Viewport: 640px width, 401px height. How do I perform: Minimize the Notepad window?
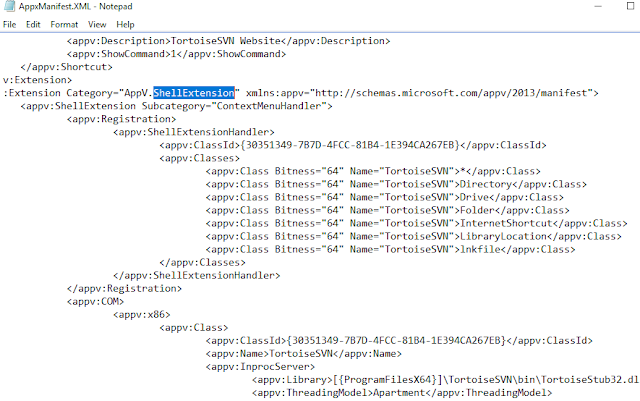(x=598, y=6)
